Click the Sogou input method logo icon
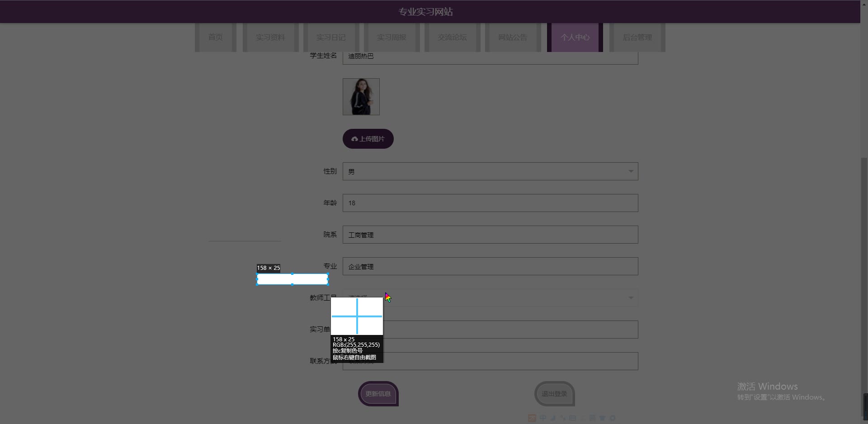Image resolution: width=868 pixels, height=424 pixels. tap(532, 418)
